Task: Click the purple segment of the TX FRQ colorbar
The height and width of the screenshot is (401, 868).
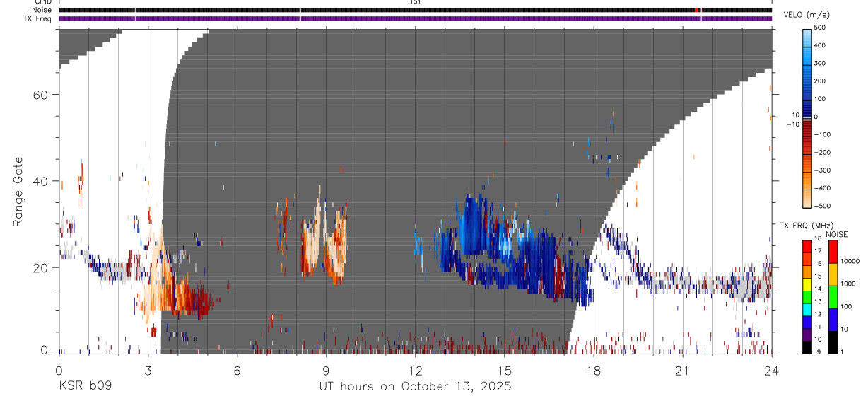Action: click(807, 334)
